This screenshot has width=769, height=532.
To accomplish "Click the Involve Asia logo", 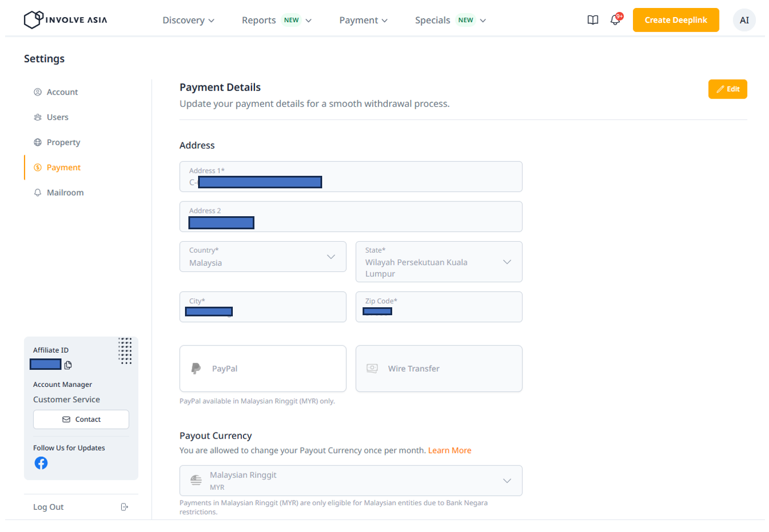I will (65, 20).
